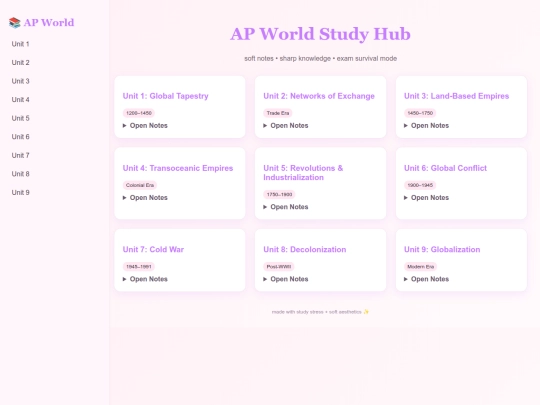Click the 1900–1945 date badge
Image resolution: width=540 pixels, height=405 pixels.
[x=420, y=185]
